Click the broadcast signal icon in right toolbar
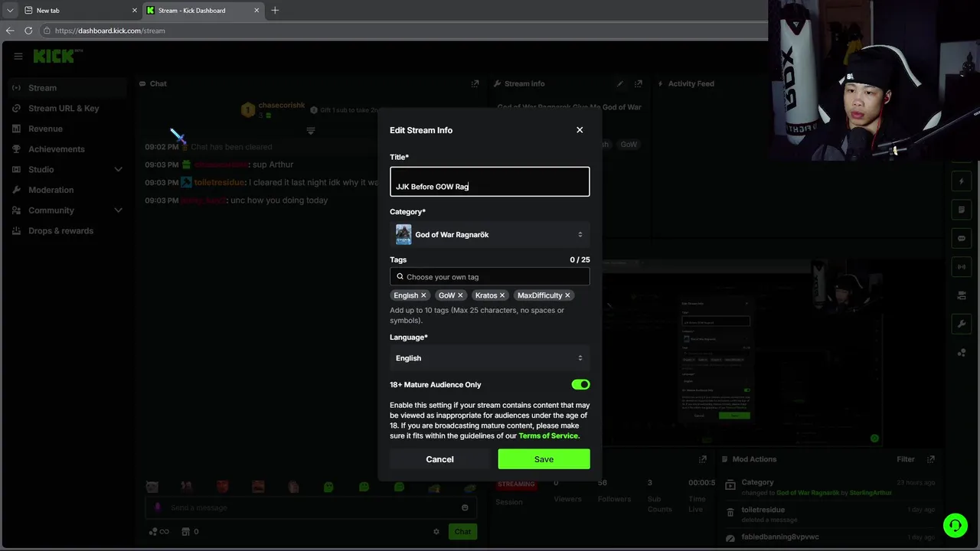This screenshot has width=980, height=551. (x=962, y=266)
